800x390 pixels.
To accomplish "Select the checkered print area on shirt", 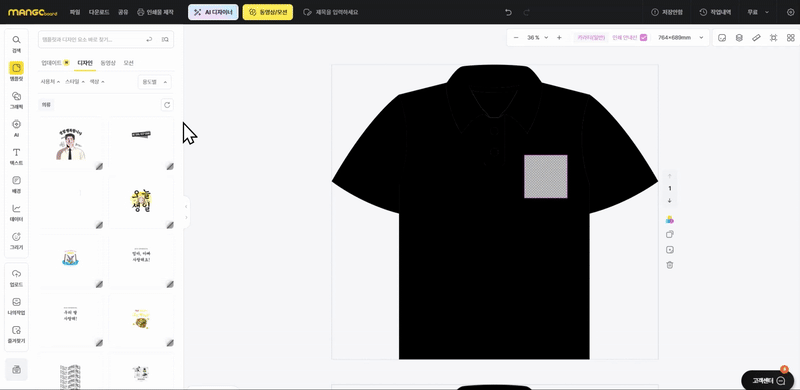I will point(545,177).
